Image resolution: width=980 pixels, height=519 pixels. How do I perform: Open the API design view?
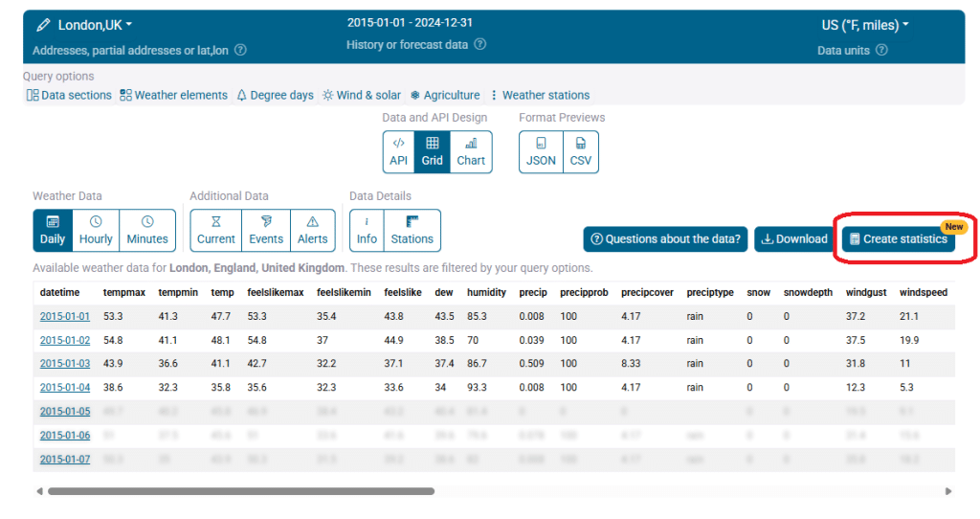pyautogui.click(x=398, y=152)
